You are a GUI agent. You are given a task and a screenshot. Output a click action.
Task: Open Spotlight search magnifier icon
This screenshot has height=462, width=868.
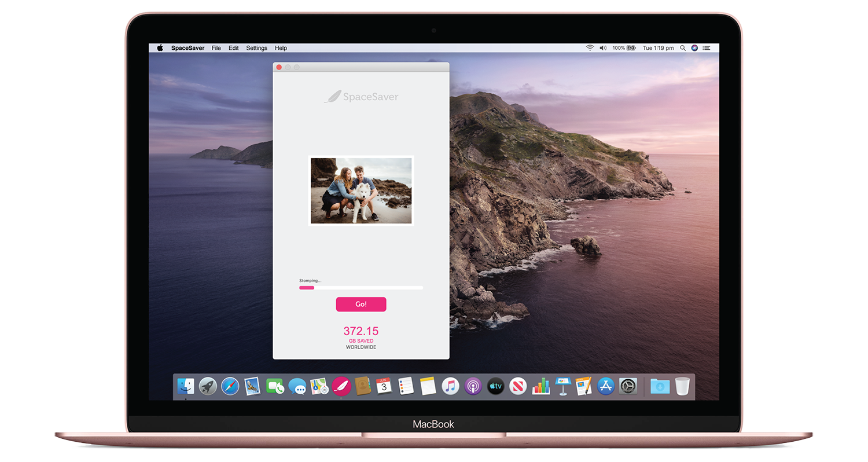point(683,48)
